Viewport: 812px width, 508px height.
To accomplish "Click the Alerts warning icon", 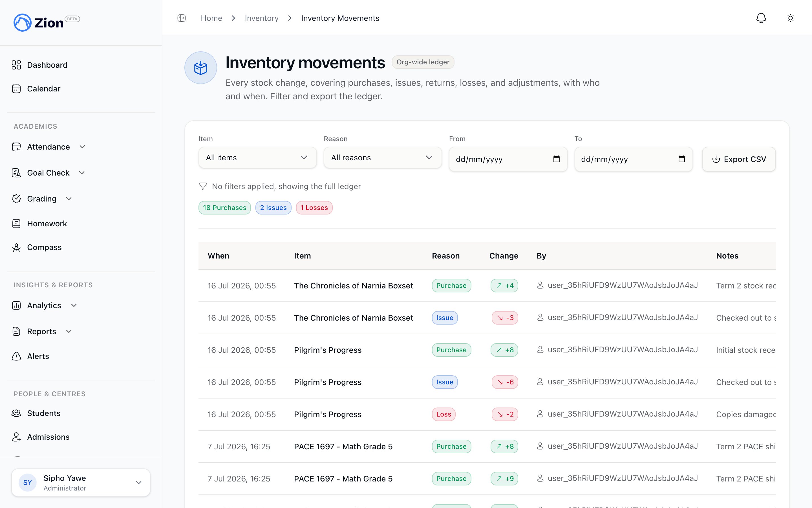I will [x=16, y=356].
